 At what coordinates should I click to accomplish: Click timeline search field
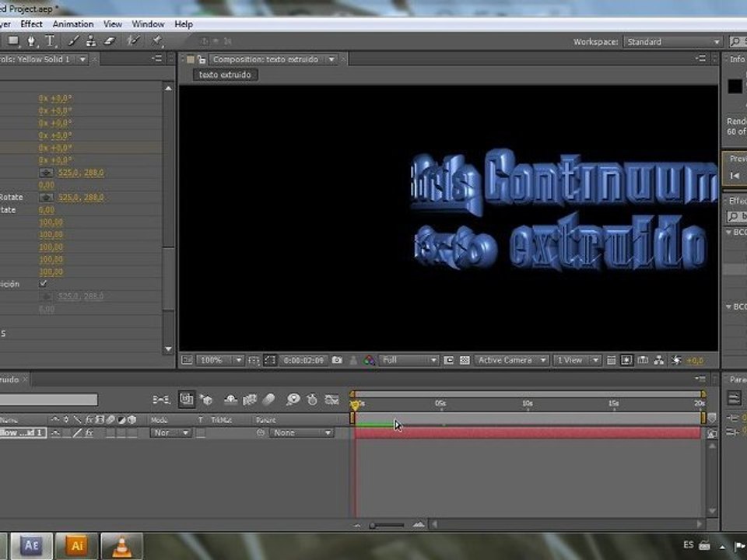click(x=48, y=400)
